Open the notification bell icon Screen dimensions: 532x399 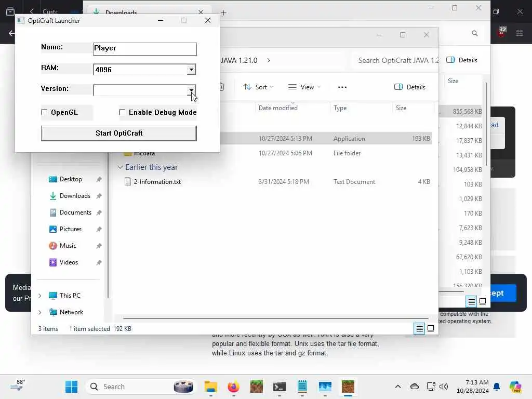[x=497, y=387]
